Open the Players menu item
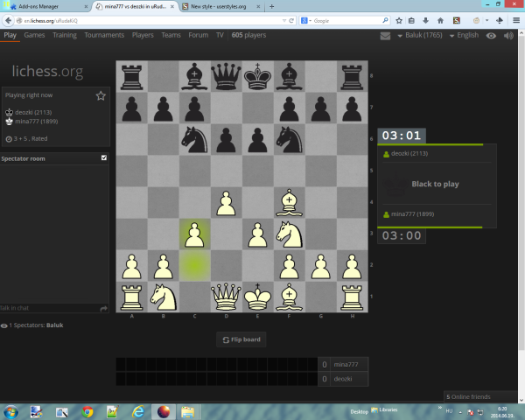Viewport: 525px width, 420px height. pos(143,35)
